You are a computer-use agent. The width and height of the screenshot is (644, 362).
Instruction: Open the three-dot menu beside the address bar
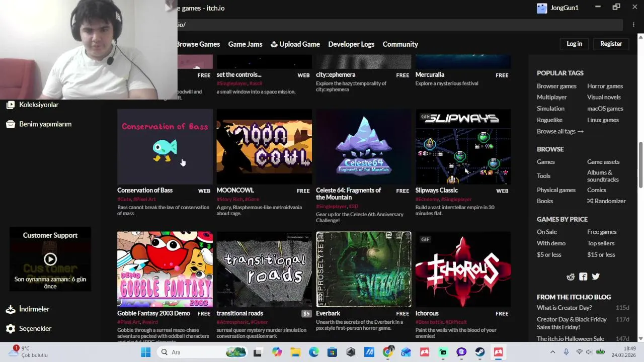click(x=633, y=25)
